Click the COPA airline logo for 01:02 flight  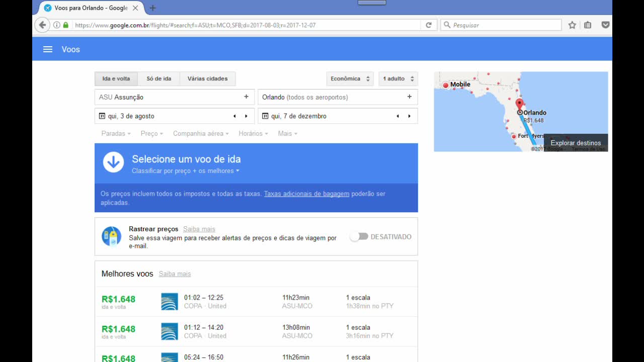click(x=170, y=302)
